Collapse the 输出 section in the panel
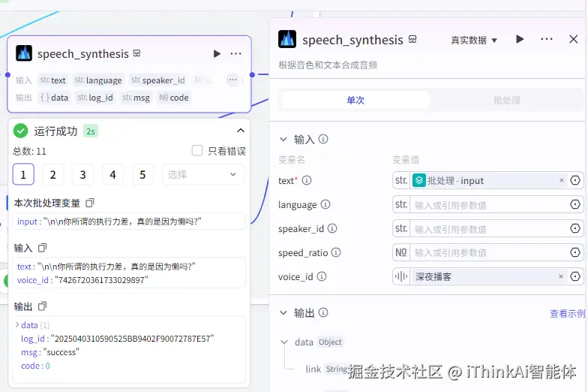 tap(283, 312)
